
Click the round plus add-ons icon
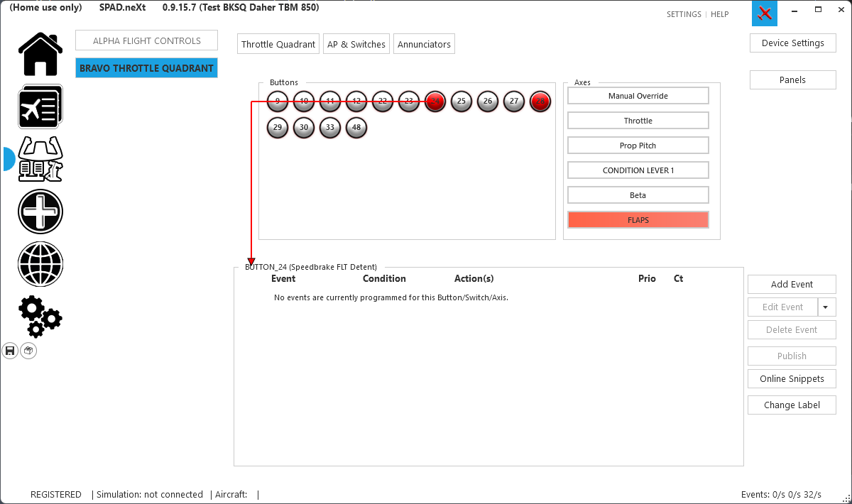click(x=40, y=212)
